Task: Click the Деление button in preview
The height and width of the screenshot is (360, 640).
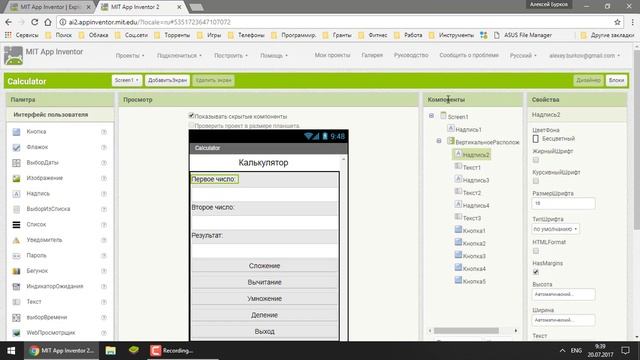Action: 264,315
